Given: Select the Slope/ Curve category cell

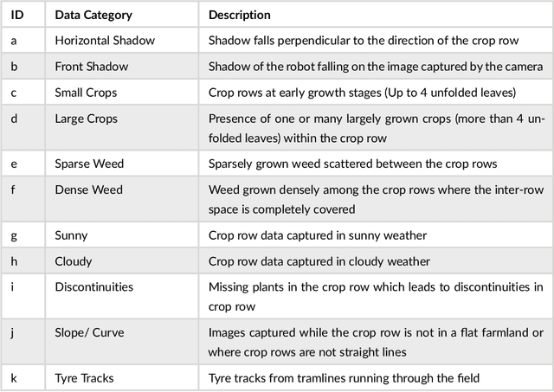Looking at the screenshot, I should click(x=90, y=330).
